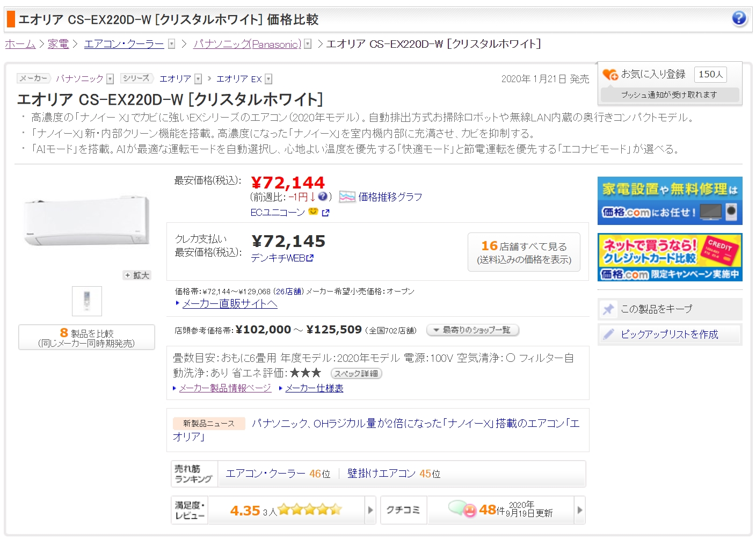Open エアコン・クーラー breadcrumb link
The height and width of the screenshot is (538, 756).
pos(124,44)
